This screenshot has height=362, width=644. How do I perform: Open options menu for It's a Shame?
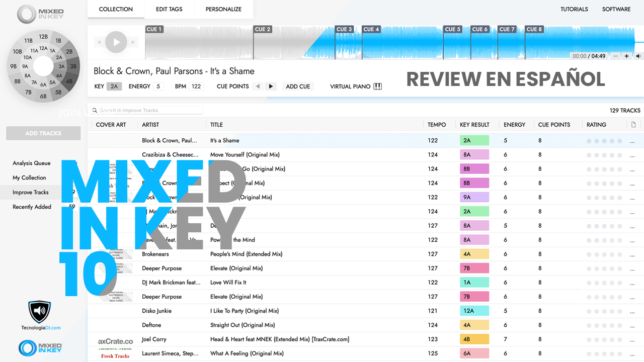632,142
